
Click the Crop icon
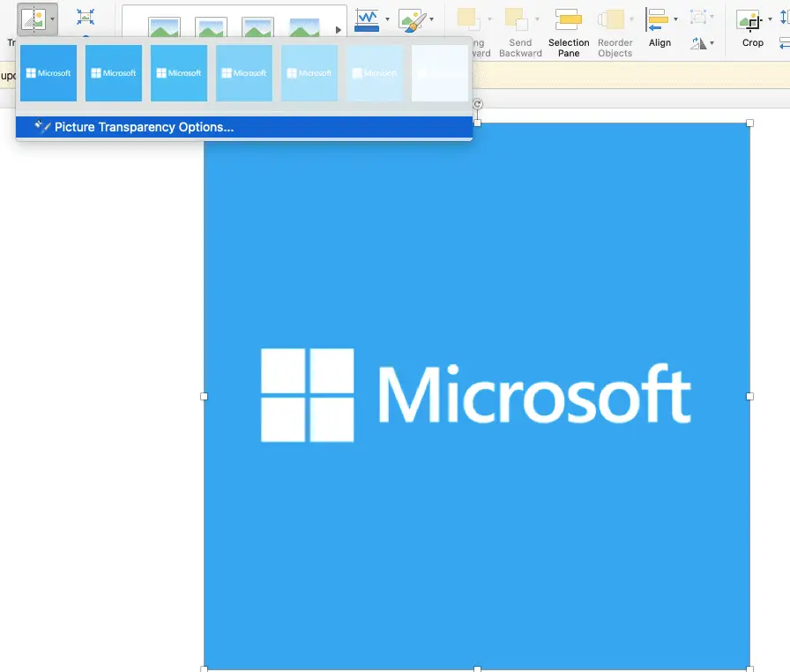[749, 21]
